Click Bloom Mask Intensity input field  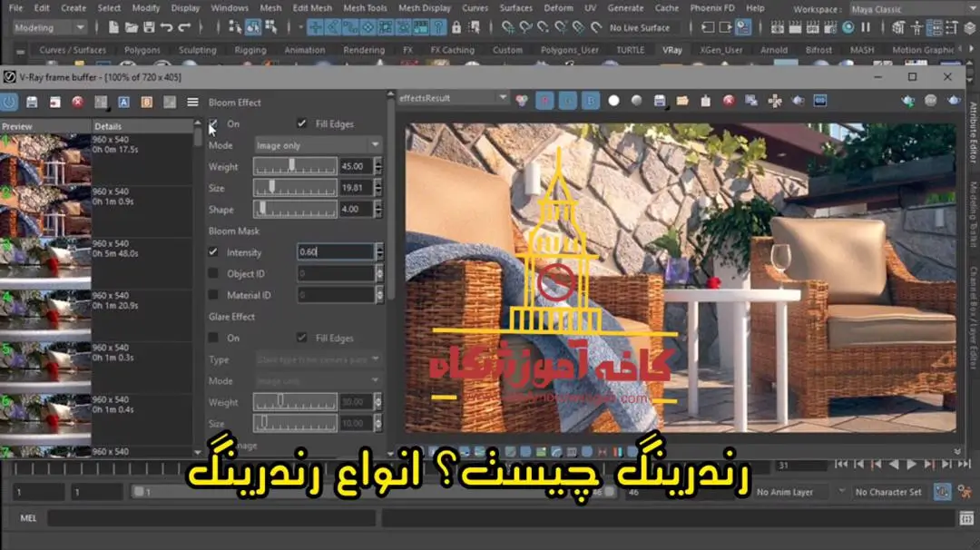[x=336, y=252]
